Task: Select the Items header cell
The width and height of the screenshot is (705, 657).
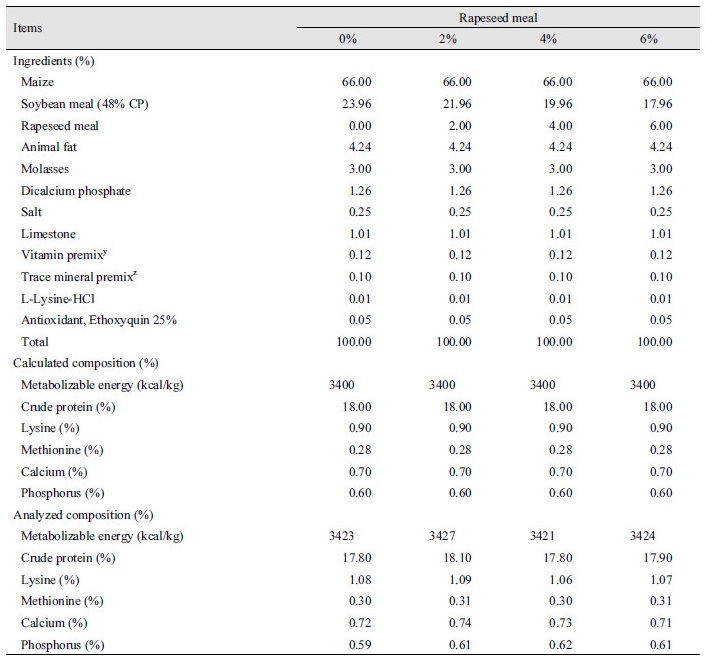Action: click(27, 28)
